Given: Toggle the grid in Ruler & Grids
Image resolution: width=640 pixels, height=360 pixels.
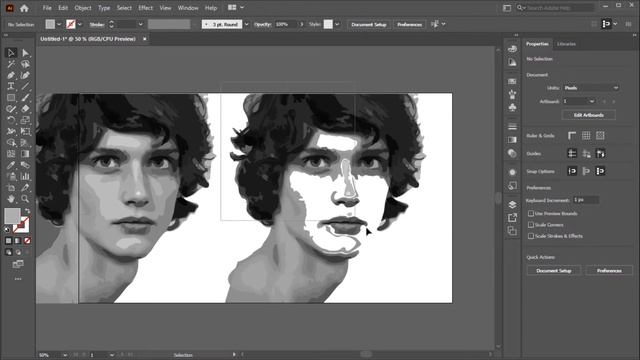Looking at the screenshot, I should click(x=586, y=136).
